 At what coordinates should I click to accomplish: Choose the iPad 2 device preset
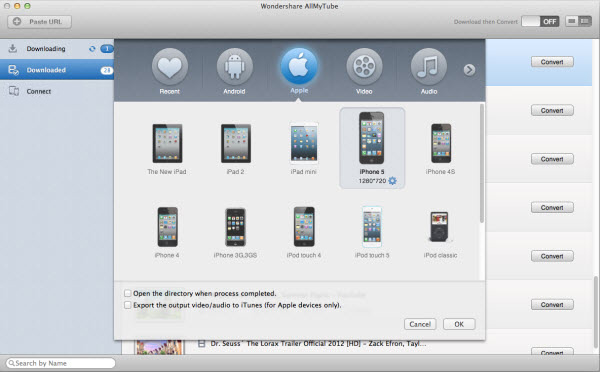[x=235, y=149]
